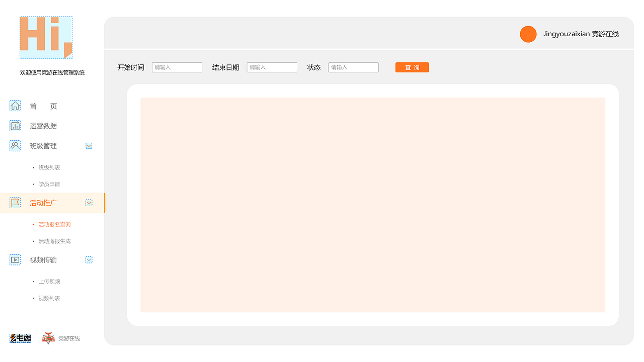Open the user avatar in the top bar
The image size is (644, 362).
pyautogui.click(x=528, y=34)
